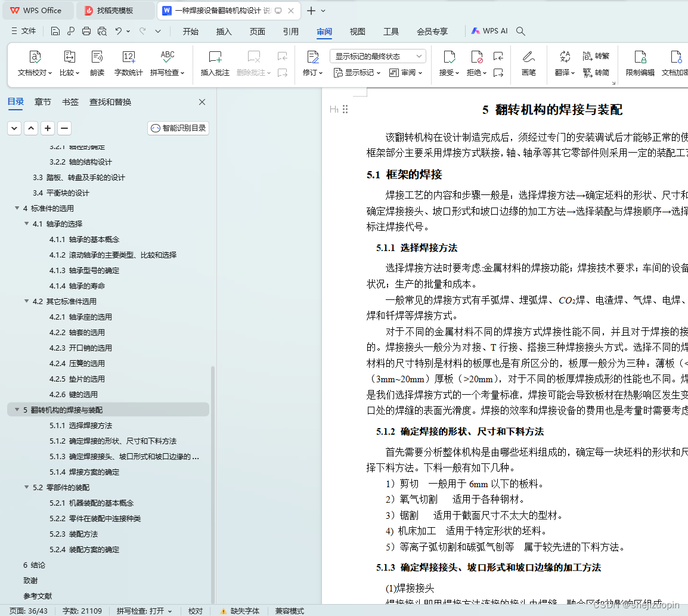Select the 画笔 pen tool

point(528,63)
